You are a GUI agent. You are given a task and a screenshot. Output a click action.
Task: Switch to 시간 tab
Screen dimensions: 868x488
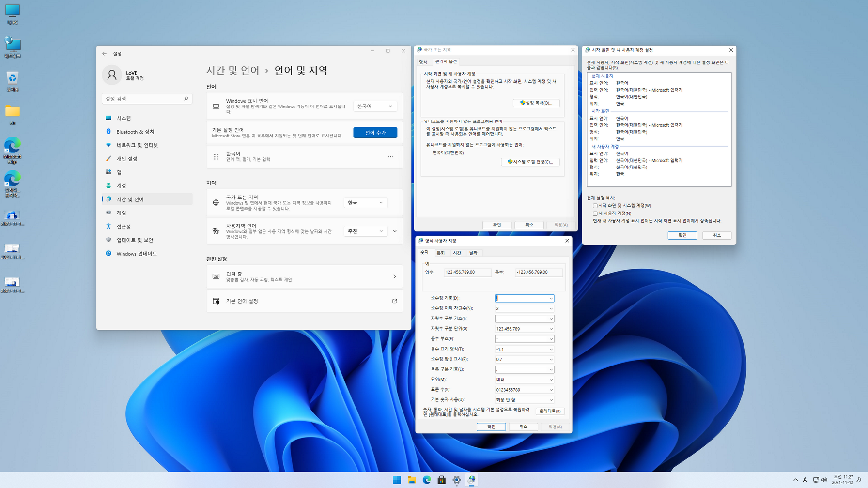(x=457, y=253)
